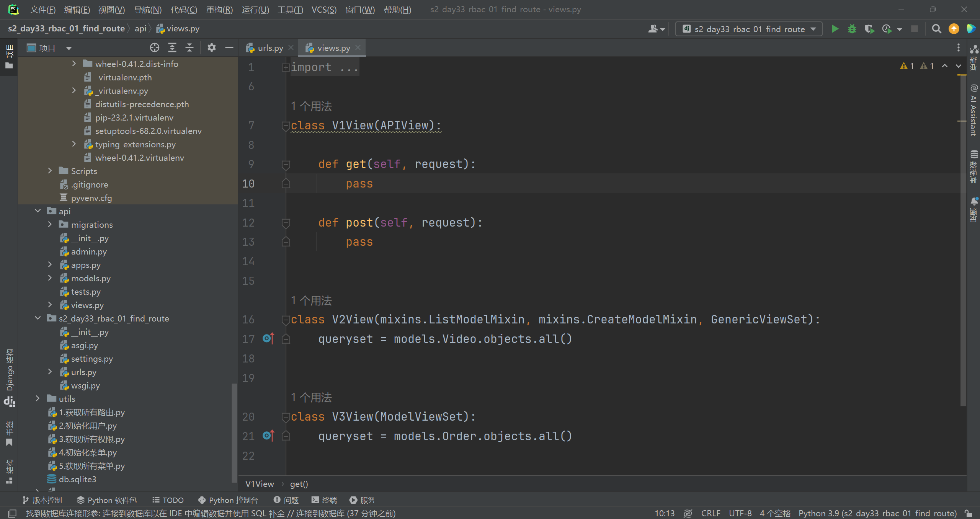The width and height of the screenshot is (980, 519).
Task: Open the 重构(R) menu
Action: [x=219, y=10]
